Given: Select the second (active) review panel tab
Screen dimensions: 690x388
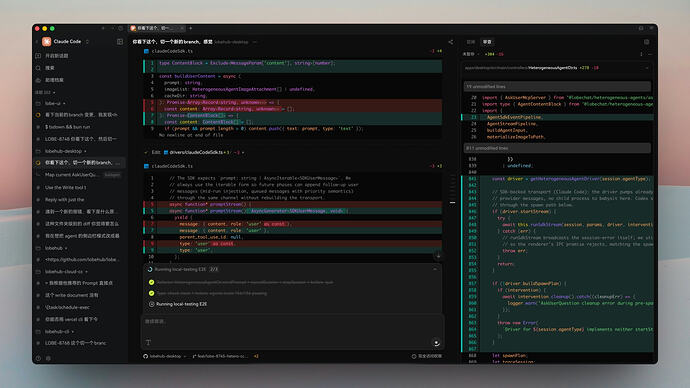Looking at the screenshot, I should coord(487,42).
